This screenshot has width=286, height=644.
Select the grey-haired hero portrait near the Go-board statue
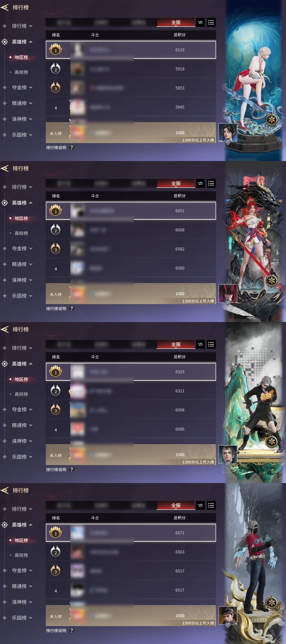pyautogui.click(x=227, y=455)
